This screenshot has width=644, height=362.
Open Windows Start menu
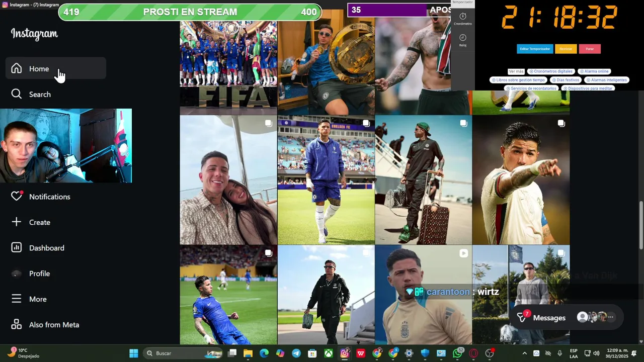[133, 353]
